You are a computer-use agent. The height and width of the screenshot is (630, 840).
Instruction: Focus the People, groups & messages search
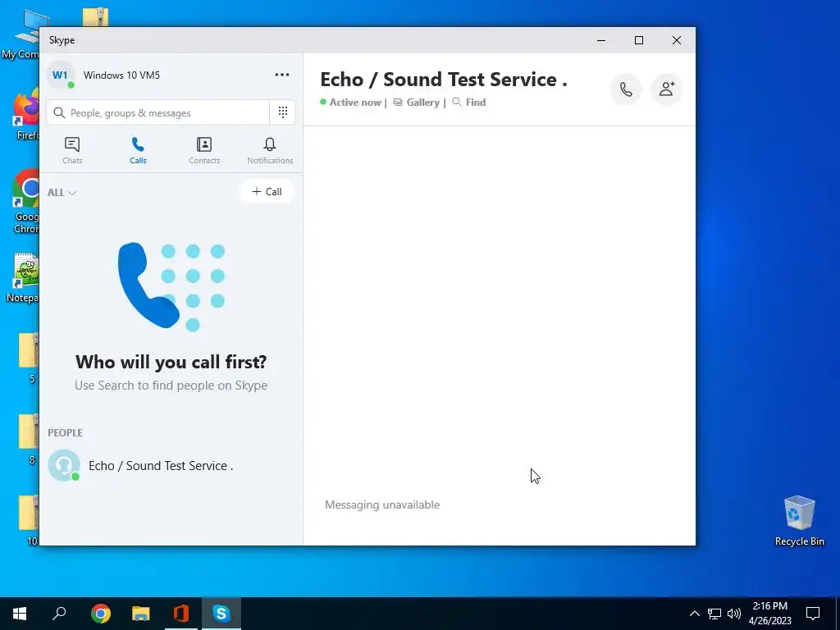point(158,112)
